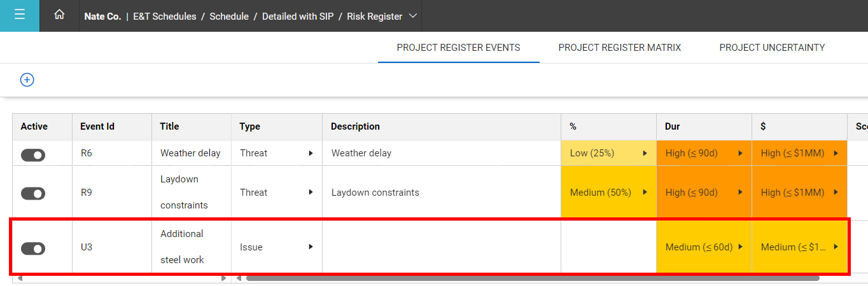Click the Detailed with SIP breadcrumb link

(x=298, y=17)
